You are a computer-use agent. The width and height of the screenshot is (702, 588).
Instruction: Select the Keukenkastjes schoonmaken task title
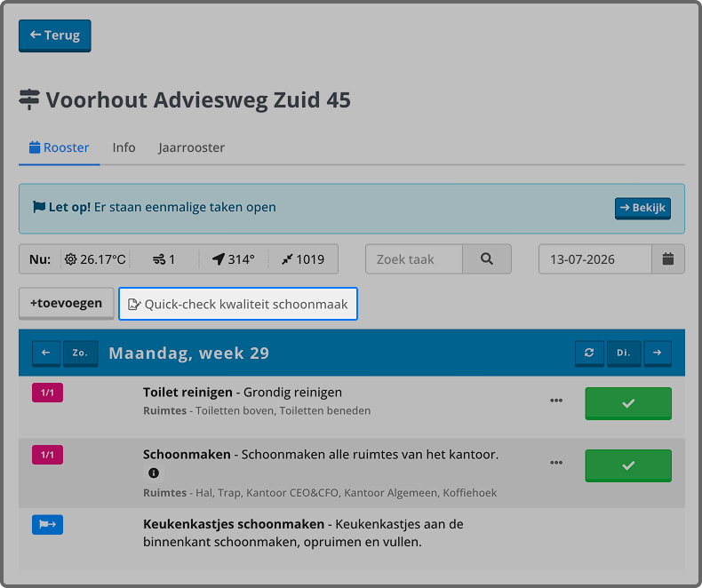[x=234, y=524]
